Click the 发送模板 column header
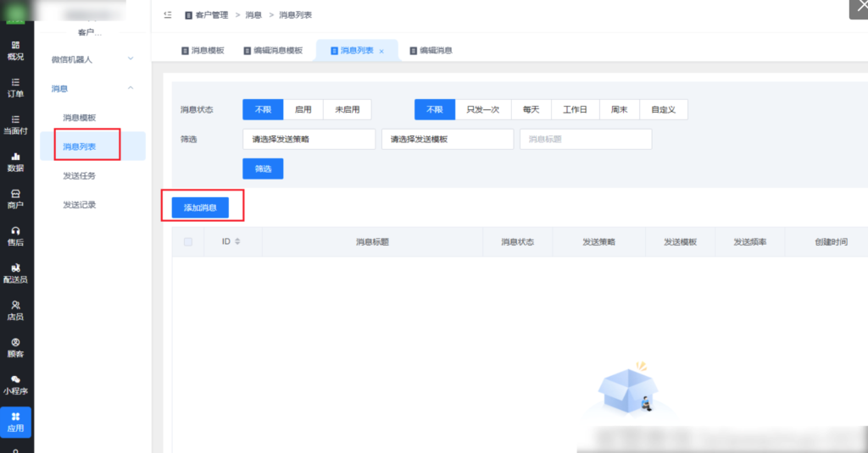 (680, 241)
